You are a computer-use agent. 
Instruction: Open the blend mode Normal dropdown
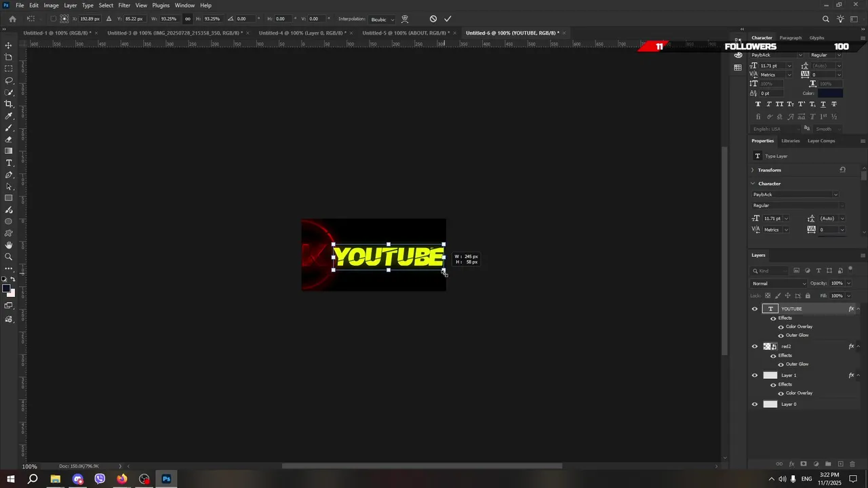(778, 283)
